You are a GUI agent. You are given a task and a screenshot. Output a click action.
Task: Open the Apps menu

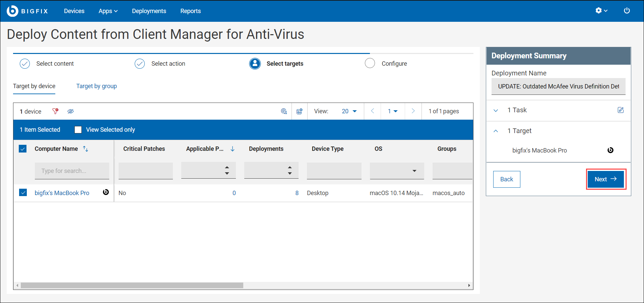pos(108,11)
